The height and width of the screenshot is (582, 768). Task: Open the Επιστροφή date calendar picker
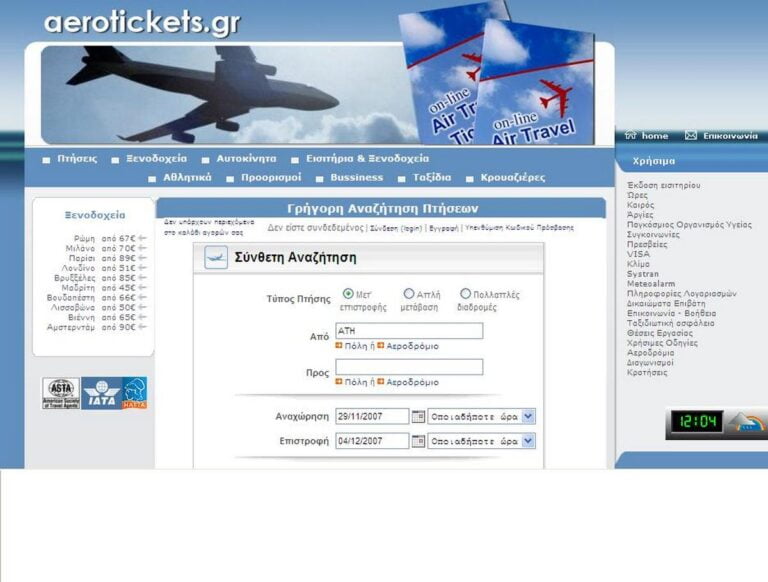(418, 441)
